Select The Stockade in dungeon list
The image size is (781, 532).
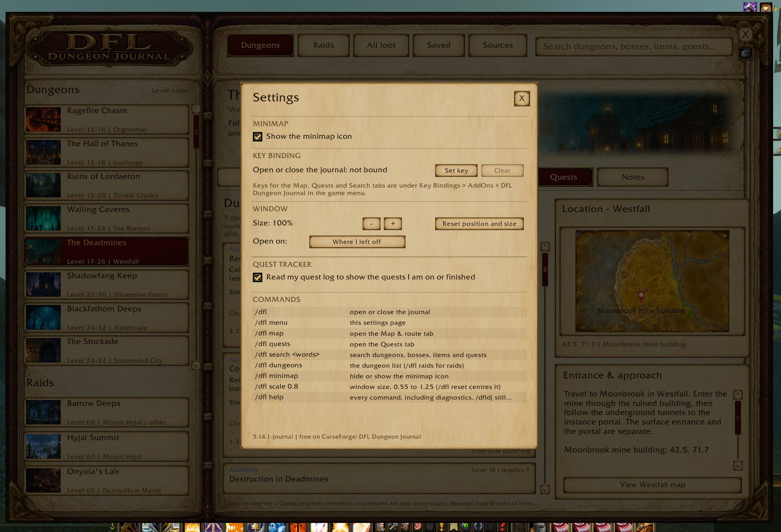(x=106, y=350)
